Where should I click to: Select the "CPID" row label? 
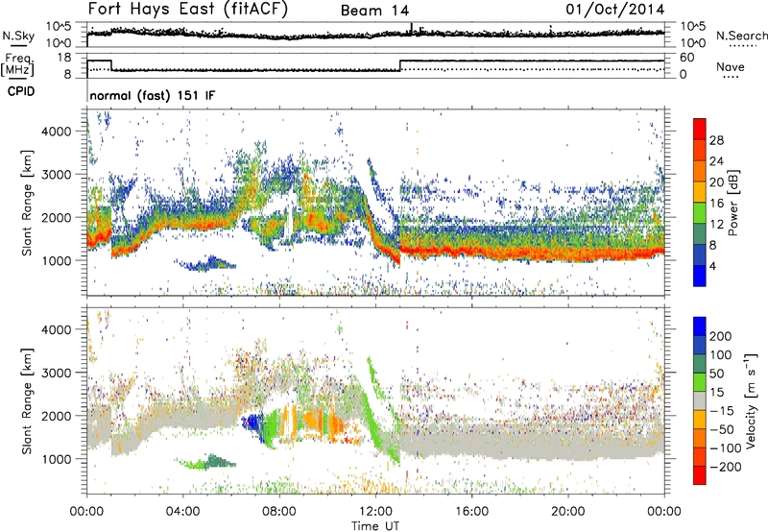coord(21,91)
